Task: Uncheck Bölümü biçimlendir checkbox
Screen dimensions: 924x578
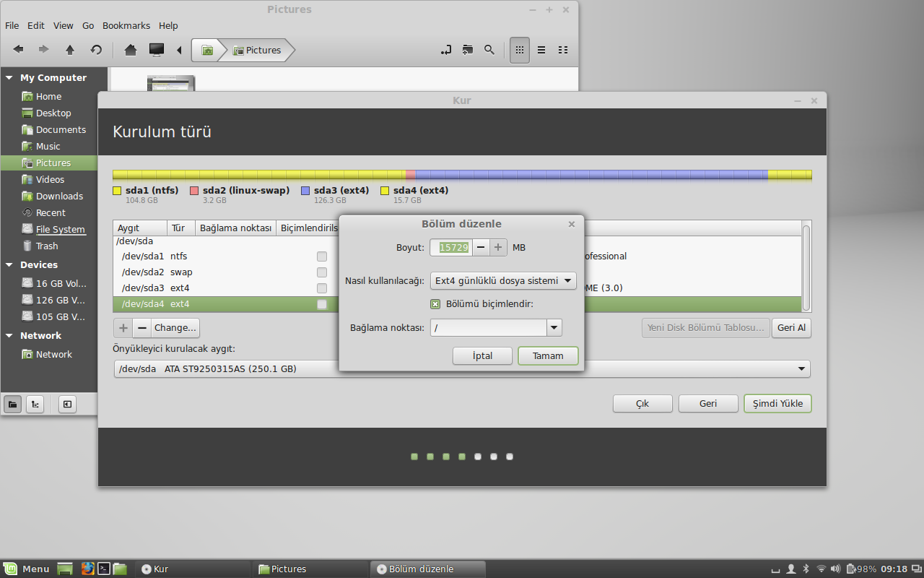Action: pos(435,304)
